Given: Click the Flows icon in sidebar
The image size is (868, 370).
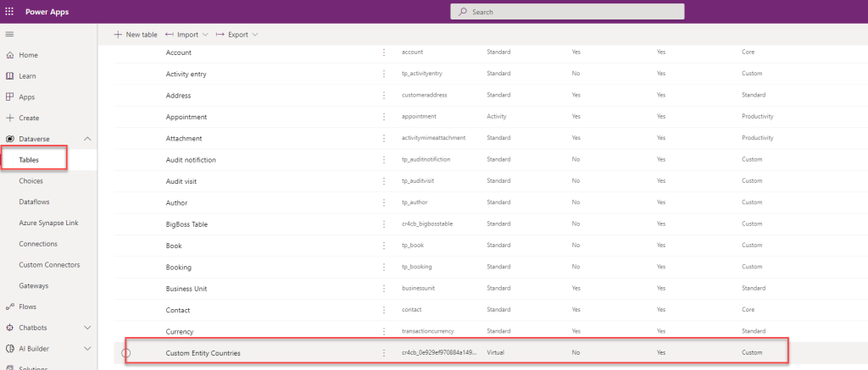Looking at the screenshot, I should (x=9, y=306).
